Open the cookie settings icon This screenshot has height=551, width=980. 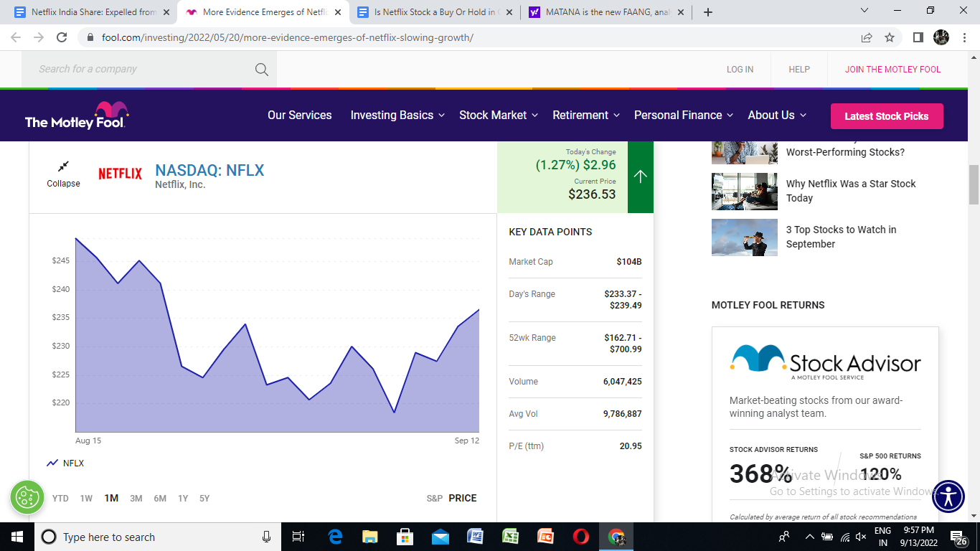point(27,496)
